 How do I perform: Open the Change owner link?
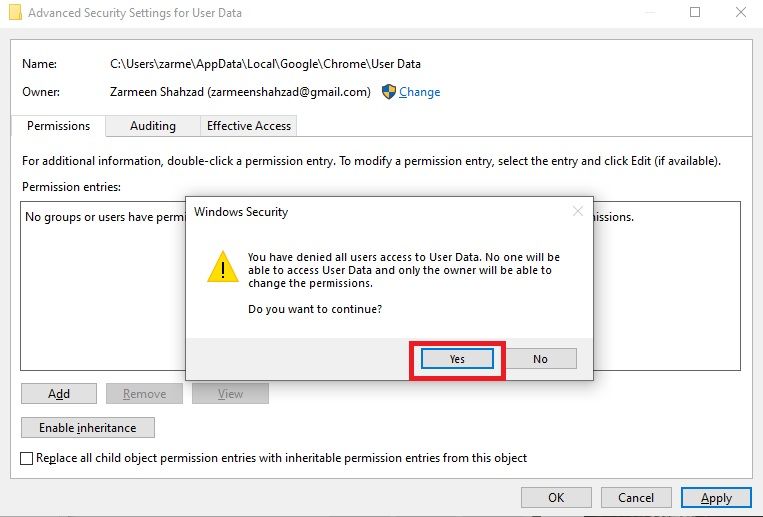point(419,92)
